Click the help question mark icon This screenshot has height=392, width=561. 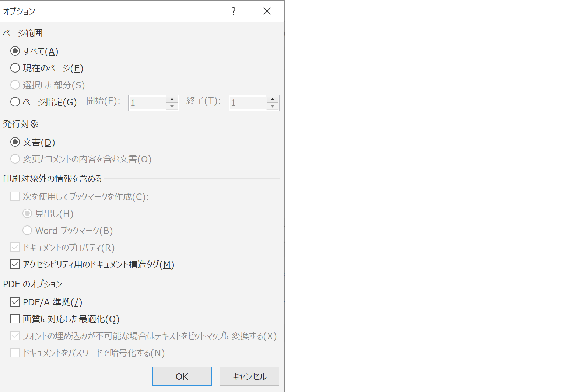coord(234,11)
